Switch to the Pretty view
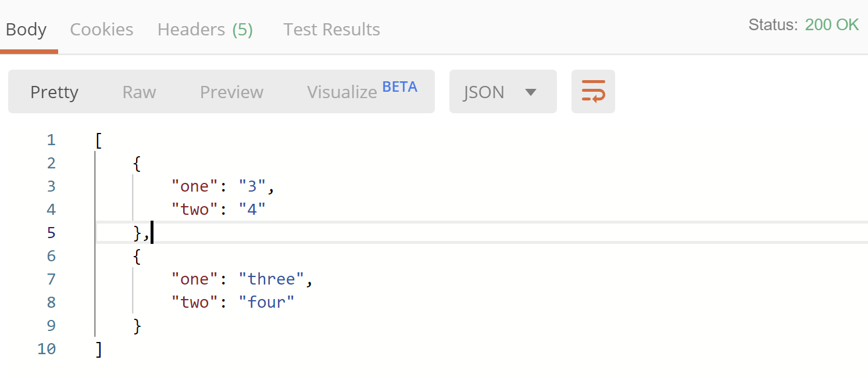 click(53, 91)
